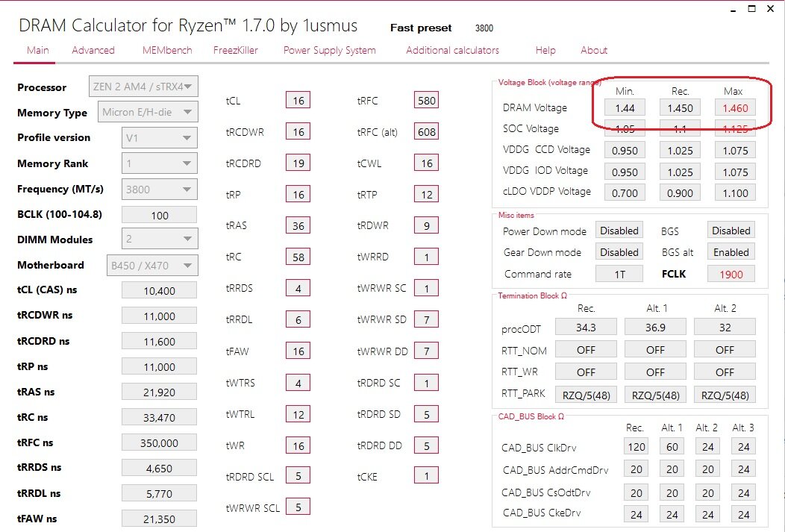Viewport: 785px width, 532px height.
Task: Go to Power Supply System tab
Action: [x=329, y=50]
